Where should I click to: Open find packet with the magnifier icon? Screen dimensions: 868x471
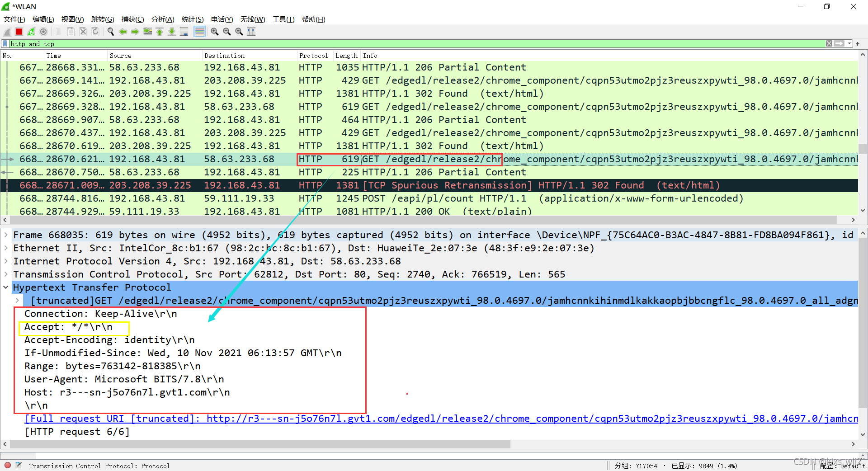point(111,32)
